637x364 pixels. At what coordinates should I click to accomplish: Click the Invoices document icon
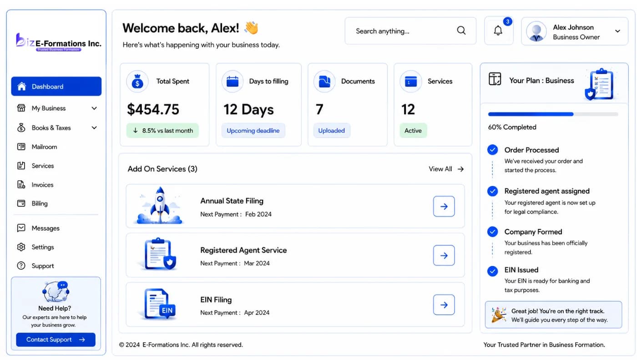[21, 185]
